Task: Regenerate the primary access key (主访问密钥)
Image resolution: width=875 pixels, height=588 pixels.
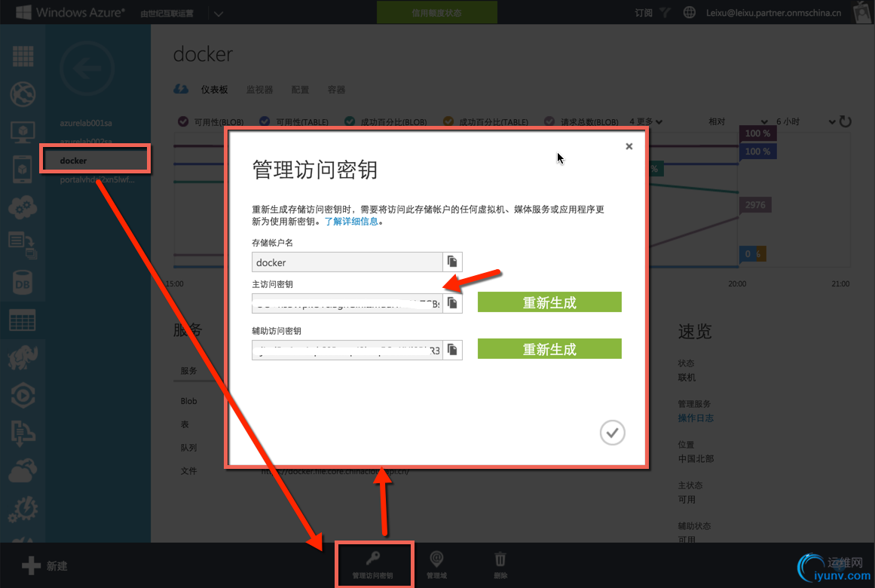Action: 549,302
